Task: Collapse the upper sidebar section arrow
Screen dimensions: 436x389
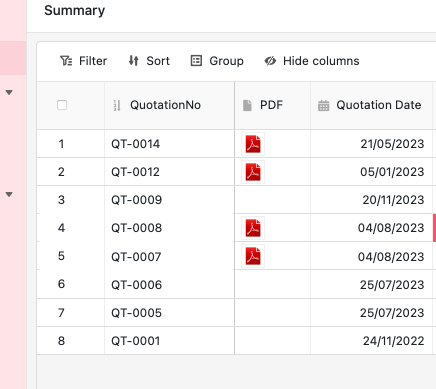Action: point(9,92)
